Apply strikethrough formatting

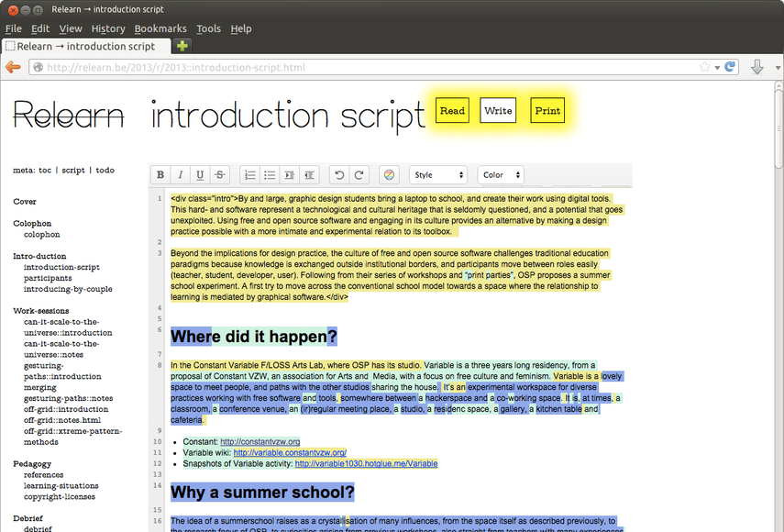220,175
